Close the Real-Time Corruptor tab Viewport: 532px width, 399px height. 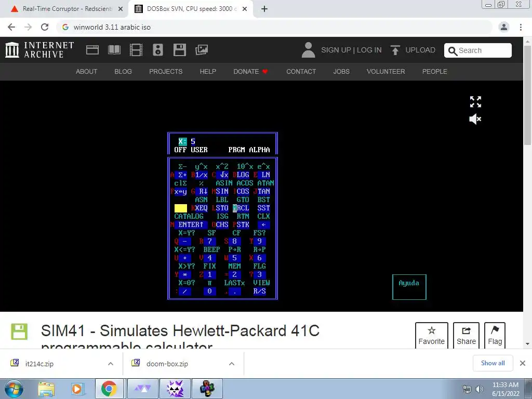point(121,9)
